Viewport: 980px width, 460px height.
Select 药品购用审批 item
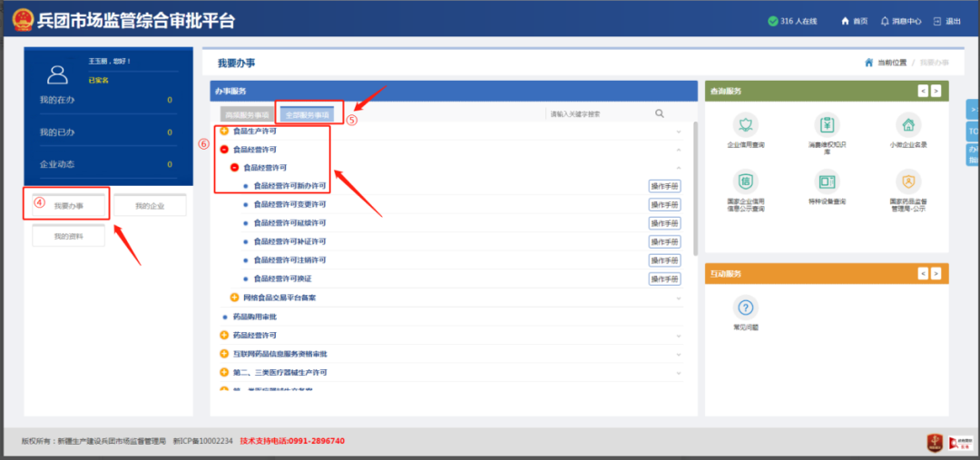click(254, 317)
